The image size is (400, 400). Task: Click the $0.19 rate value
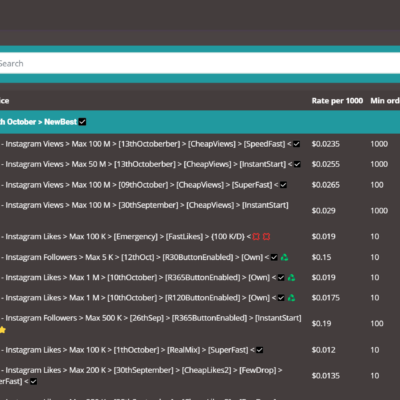click(321, 324)
